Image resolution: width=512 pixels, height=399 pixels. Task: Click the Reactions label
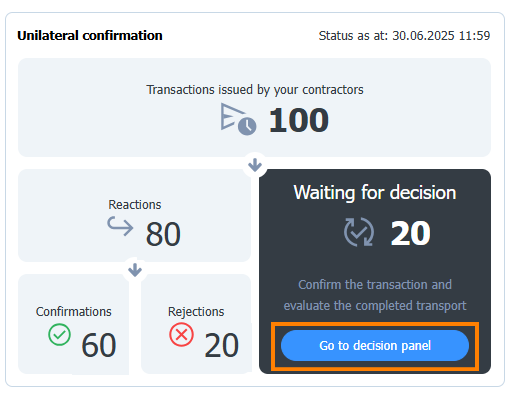(135, 204)
